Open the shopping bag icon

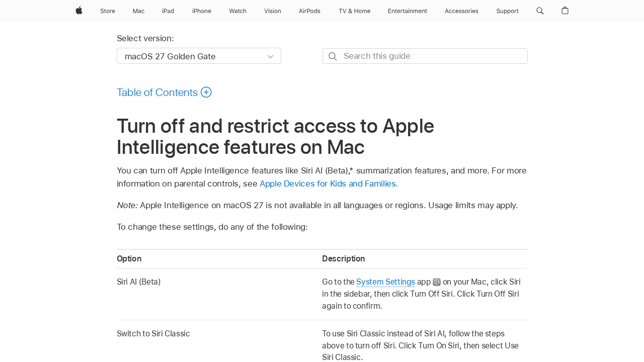click(x=565, y=11)
